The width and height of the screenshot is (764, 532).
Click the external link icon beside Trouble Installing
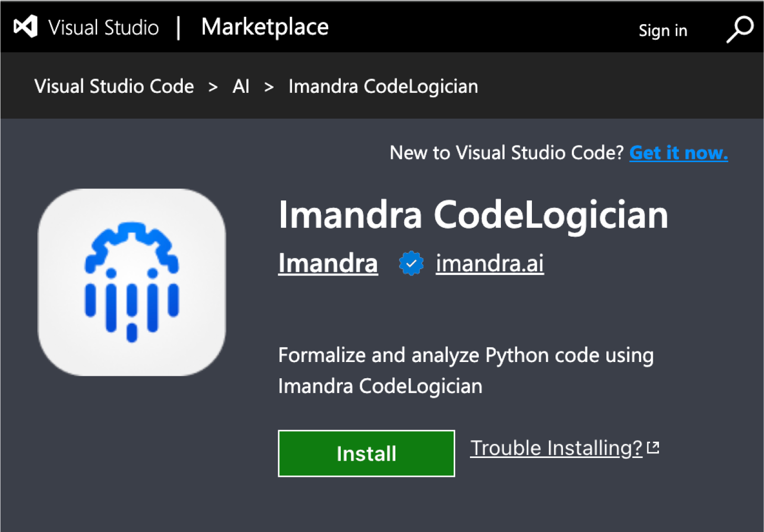pyautogui.click(x=653, y=445)
